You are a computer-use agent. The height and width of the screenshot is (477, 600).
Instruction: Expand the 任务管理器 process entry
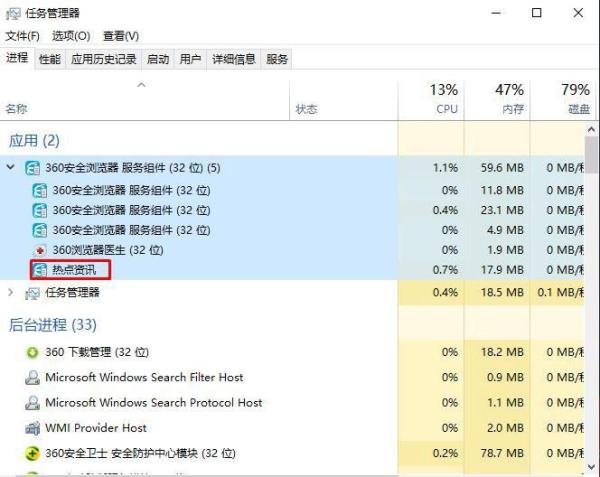11,293
